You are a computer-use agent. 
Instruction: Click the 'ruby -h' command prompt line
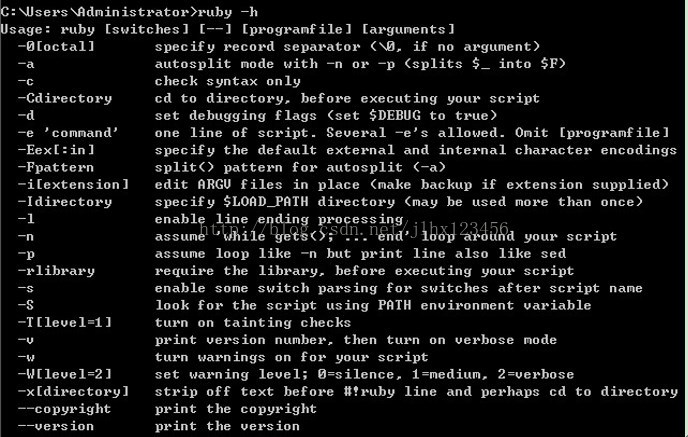point(129,12)
